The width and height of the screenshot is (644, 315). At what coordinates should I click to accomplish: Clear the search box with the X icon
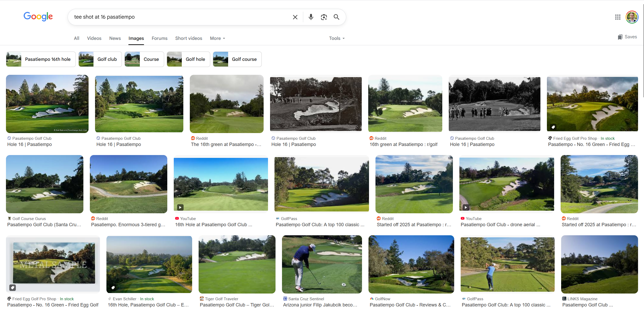coord(295,17)
